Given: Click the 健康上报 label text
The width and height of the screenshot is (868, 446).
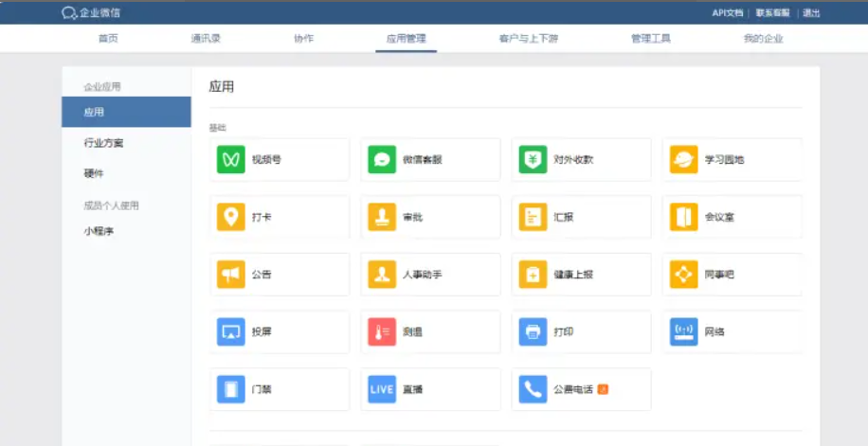Looking at the screenshot, I should [573, 275].
